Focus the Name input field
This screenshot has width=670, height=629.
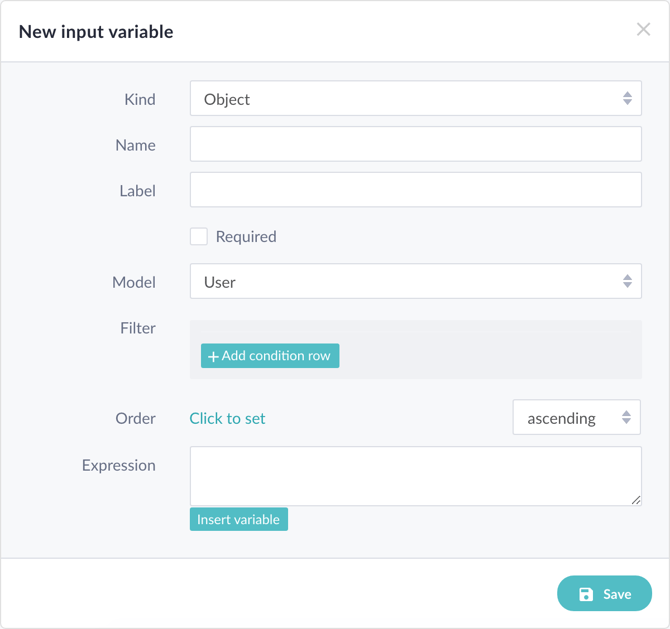[x=415, y=144]
